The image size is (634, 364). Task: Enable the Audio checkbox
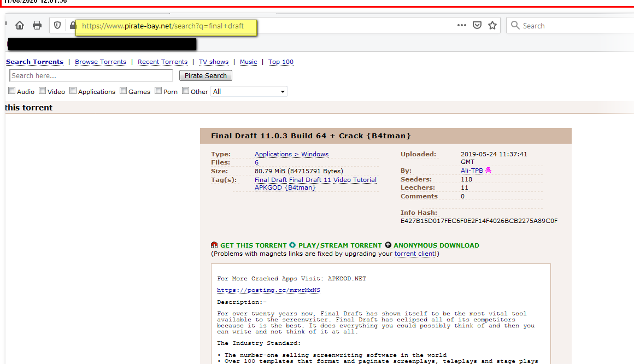[12, 91]
